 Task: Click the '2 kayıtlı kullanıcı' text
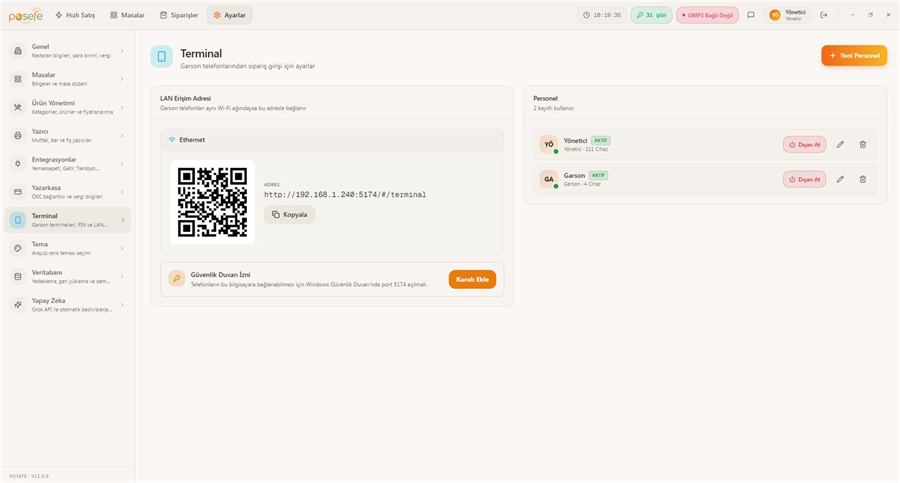pyautogui.click(x=553, y=108)
